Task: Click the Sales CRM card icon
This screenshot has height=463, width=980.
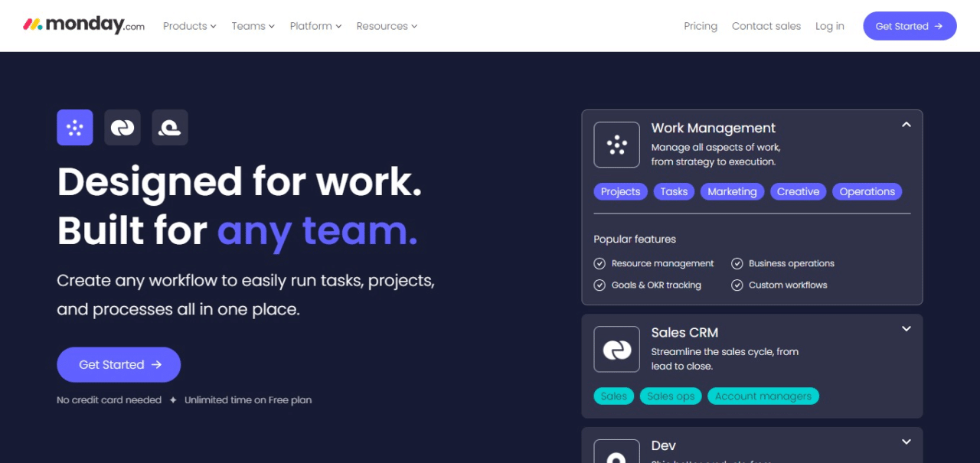Action: click(617, 349)
